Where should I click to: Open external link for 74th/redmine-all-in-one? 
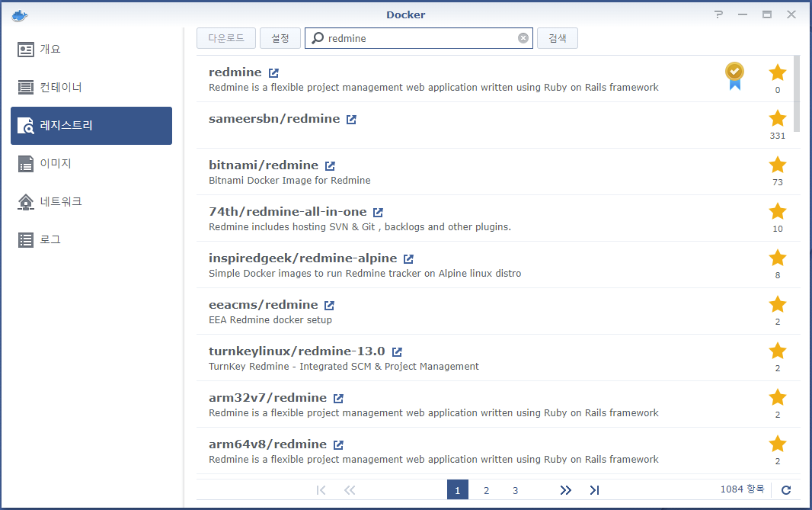pyautogui.click(x=378, y=212)
